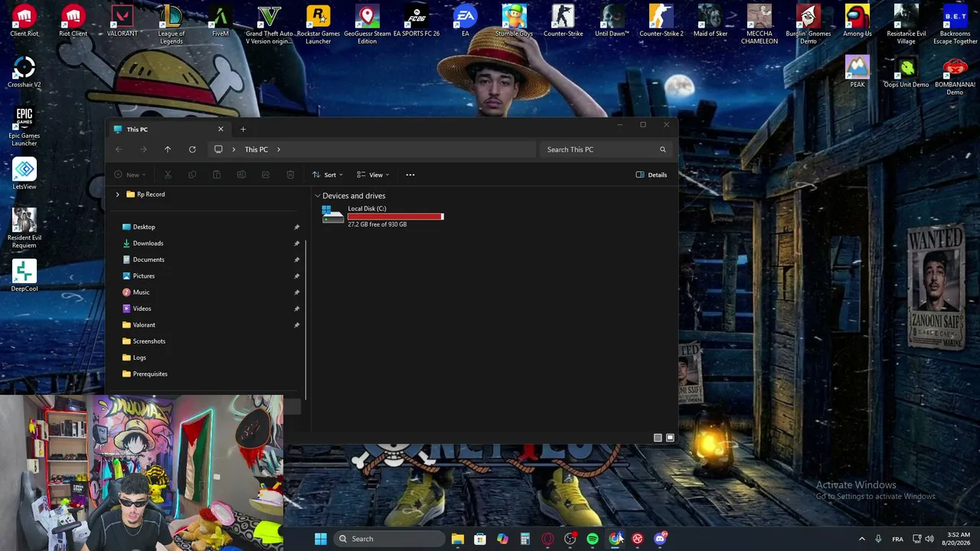Open the Windows Start menu
The height and width of the screenshot is (551, 980).
(x=321, y=539)
